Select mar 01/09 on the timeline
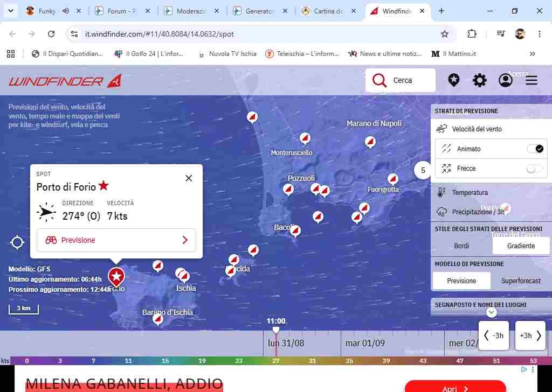The width and height of the screenshot is (552, 392). point(365,343)
